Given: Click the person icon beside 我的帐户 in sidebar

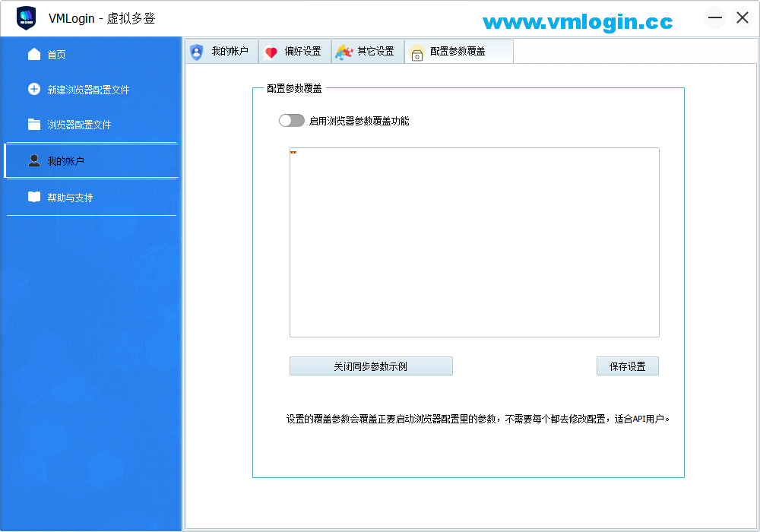Looking at the screenshot, I should coord(34,160).
